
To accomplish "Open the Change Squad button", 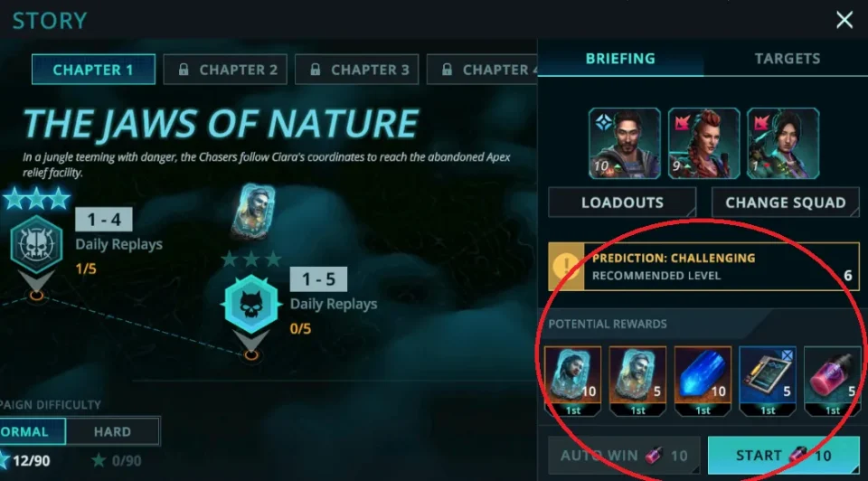I will [x=786, y=203].
